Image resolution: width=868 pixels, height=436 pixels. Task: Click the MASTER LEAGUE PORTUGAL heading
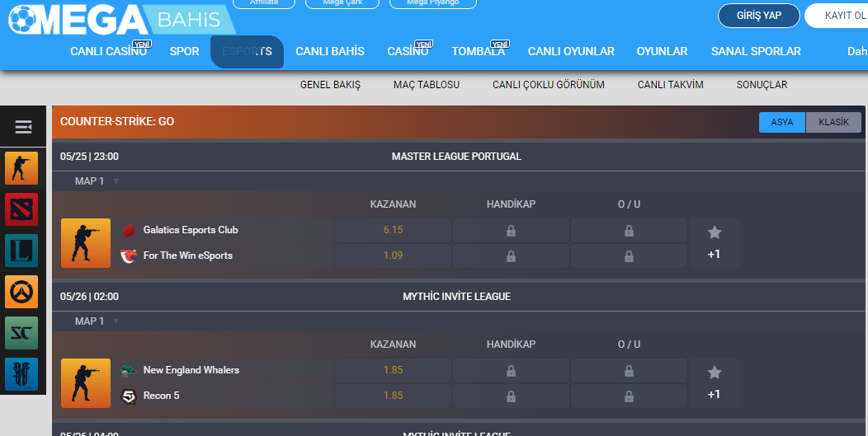click(457, 157)
